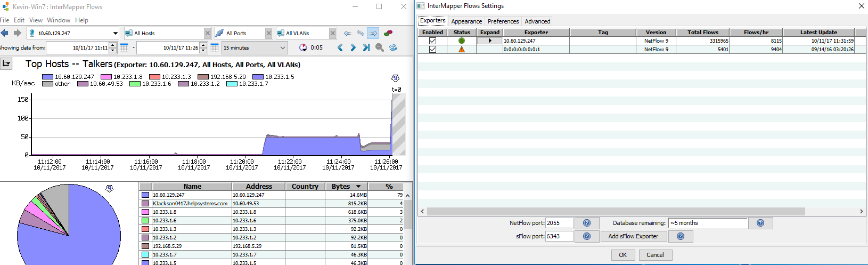Click the sFlow port input field

560,236
